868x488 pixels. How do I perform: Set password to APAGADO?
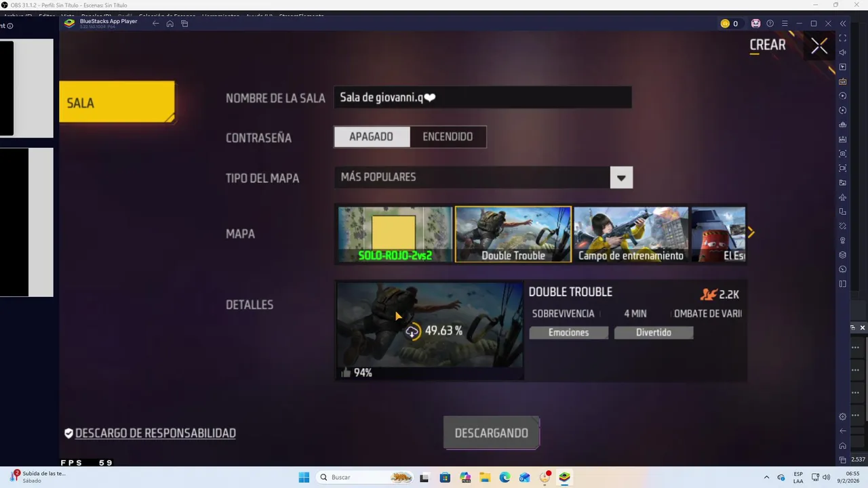372,137
